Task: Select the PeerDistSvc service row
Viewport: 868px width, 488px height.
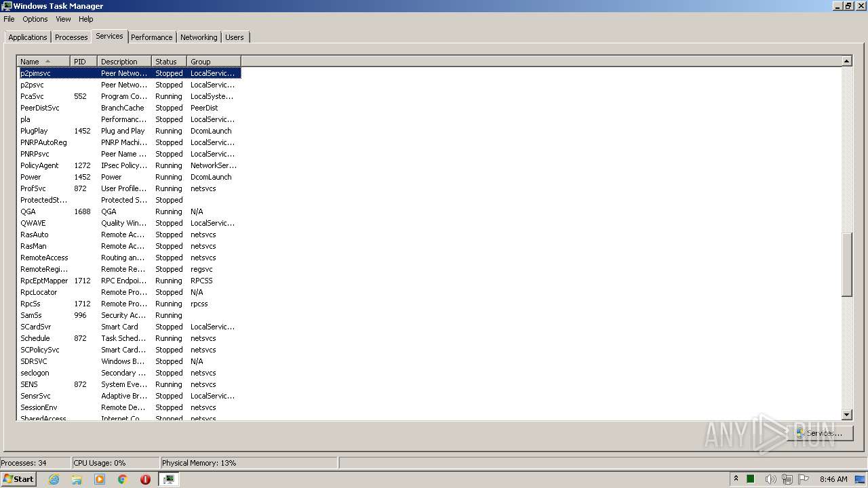Action: pos(129,108)
